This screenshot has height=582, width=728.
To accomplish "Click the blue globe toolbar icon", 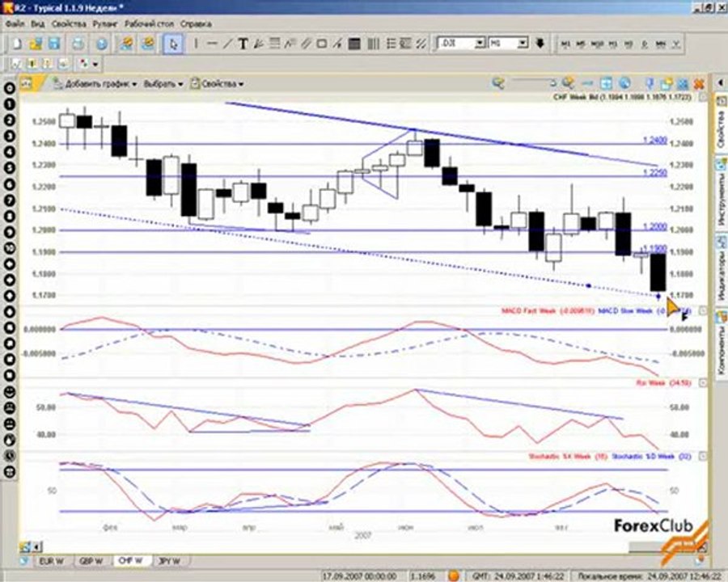I will click(102, 44).
